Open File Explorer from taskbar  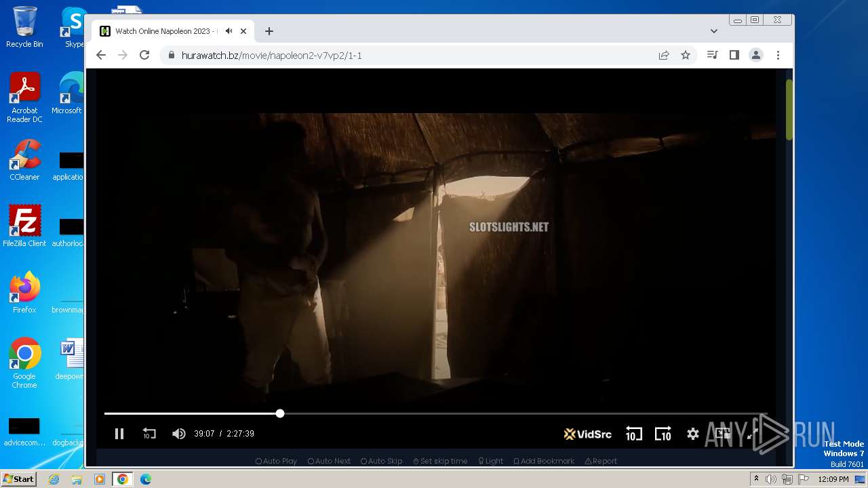pyautogui.click(x=77, y=479)
